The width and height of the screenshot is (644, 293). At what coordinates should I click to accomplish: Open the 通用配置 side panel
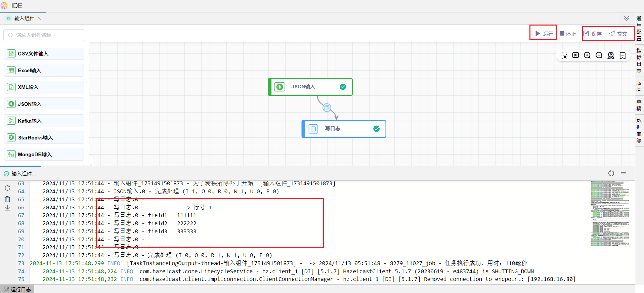(x=639, y=28)
